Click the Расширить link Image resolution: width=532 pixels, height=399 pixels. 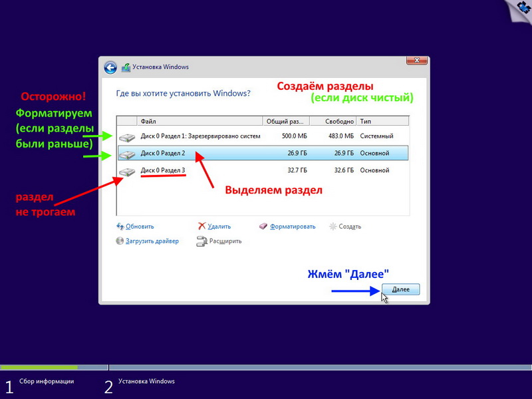point(225,241)
